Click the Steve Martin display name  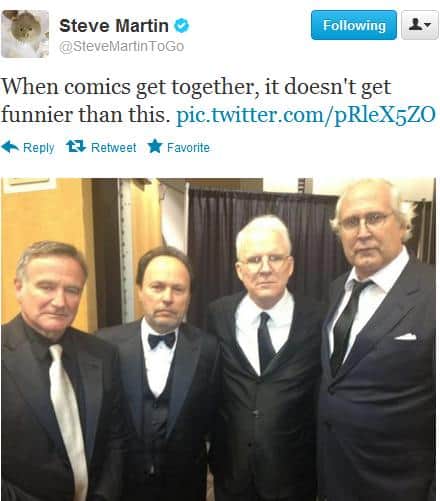tap(114, 26)
